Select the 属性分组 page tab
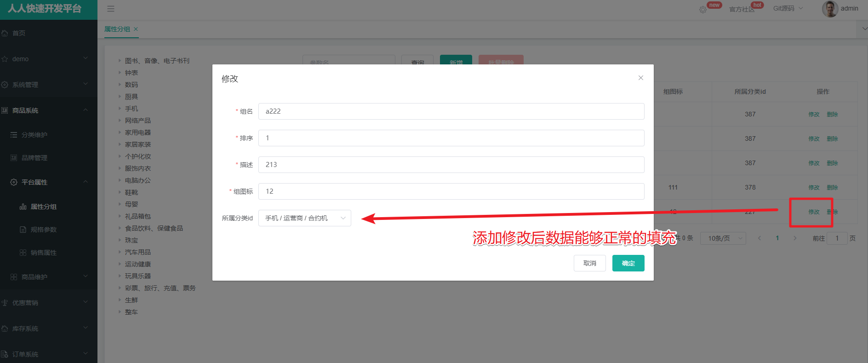The image size is (868, 363). pyautogui.click(x=117, y=29)
